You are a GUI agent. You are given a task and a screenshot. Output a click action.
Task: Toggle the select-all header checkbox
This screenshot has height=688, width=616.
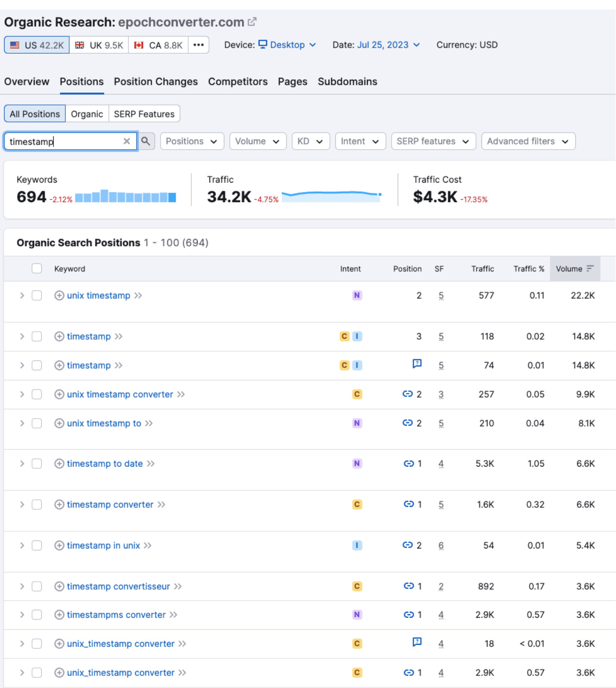pos(37,268)
